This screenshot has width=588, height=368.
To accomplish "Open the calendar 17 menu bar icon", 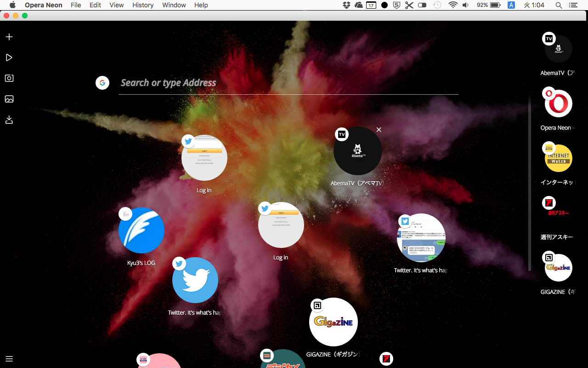I will (371, 5).
